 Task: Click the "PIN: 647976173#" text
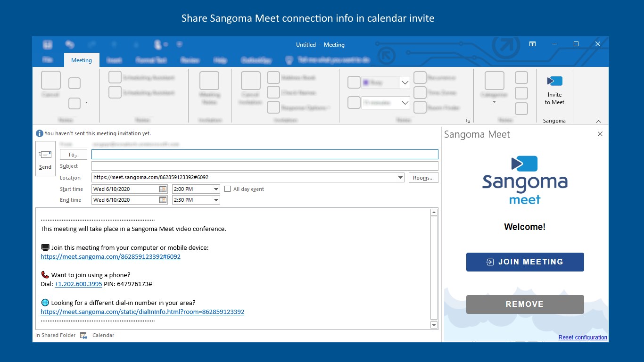point(128,284)
